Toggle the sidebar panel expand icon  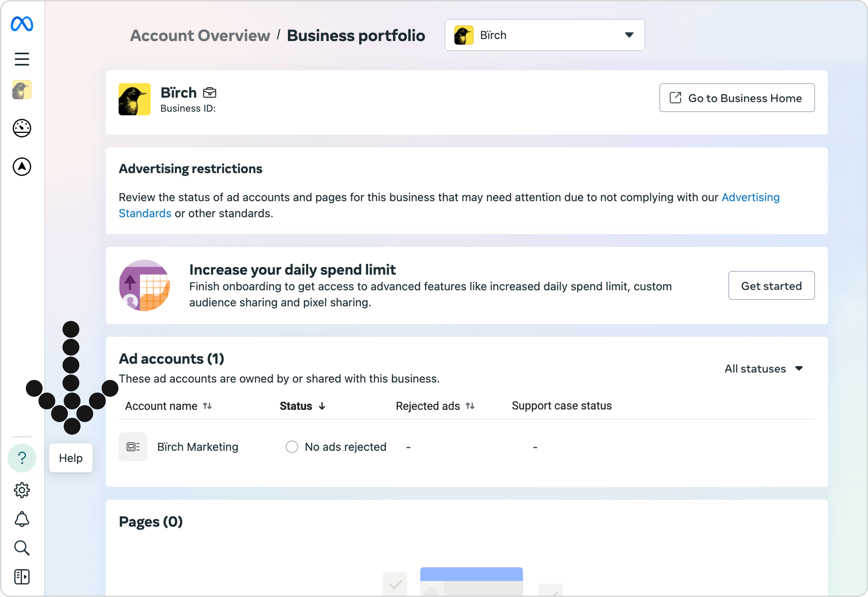22,577
